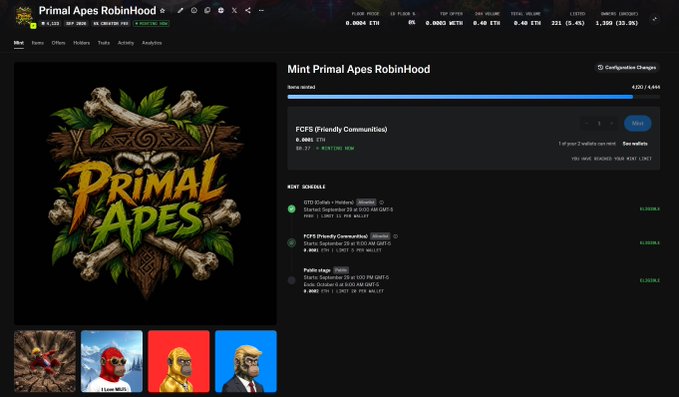679x397 pixels.
Task: Click the large Primal Apes logo image
Action: coord(145,194)
